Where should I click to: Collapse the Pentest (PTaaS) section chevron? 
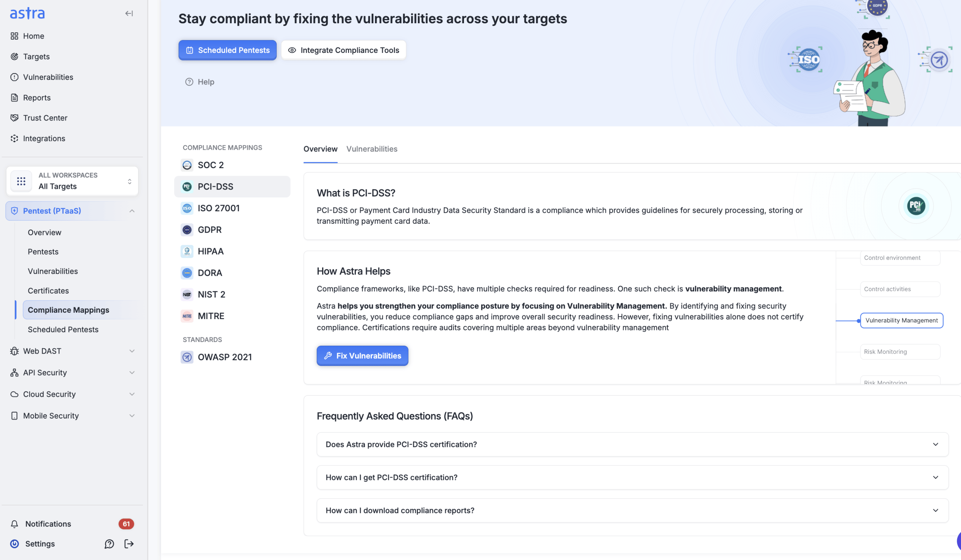pos(132,211)
